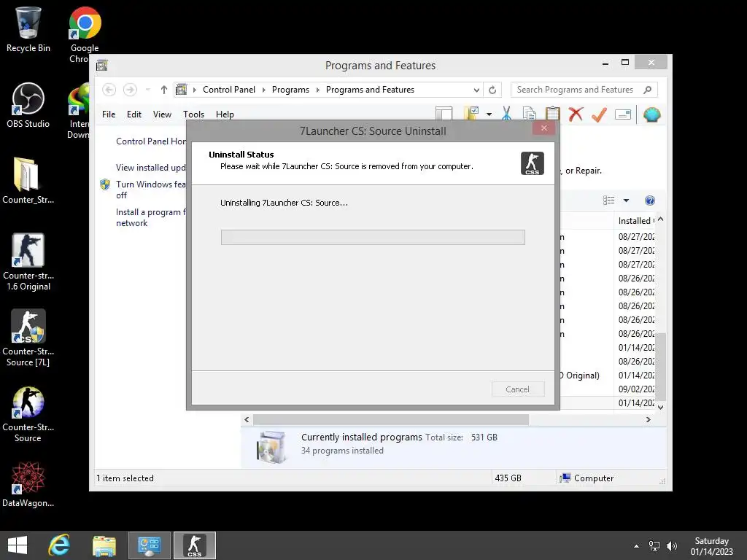Open File Explorer from taskbar

point(104,545)
